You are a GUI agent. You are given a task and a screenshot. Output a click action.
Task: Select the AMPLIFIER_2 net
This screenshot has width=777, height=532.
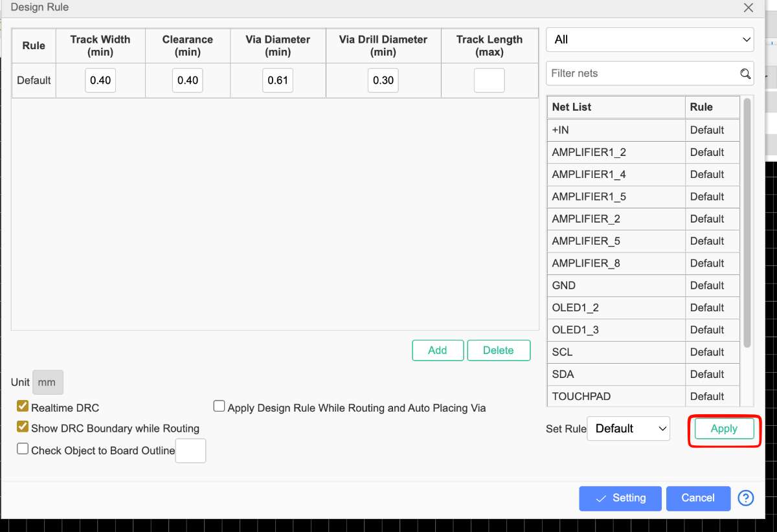[616, 219]
